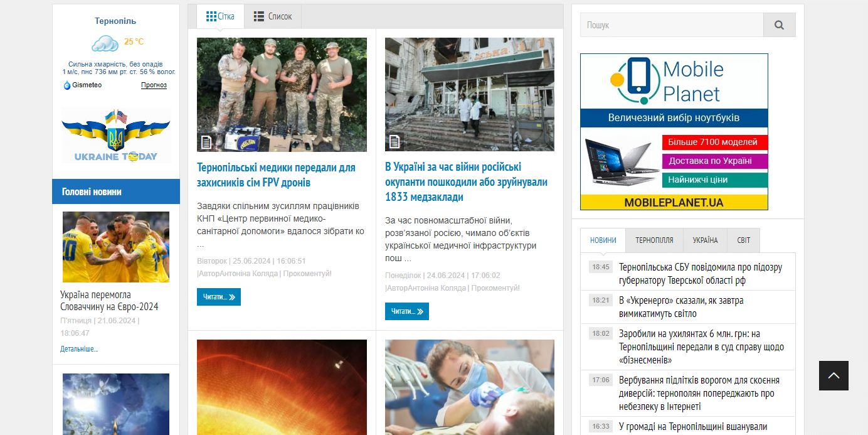868x435 pixels.
Task: Click Детальніше link under football news
Action: pyautogui.click(x=79, y=349)
